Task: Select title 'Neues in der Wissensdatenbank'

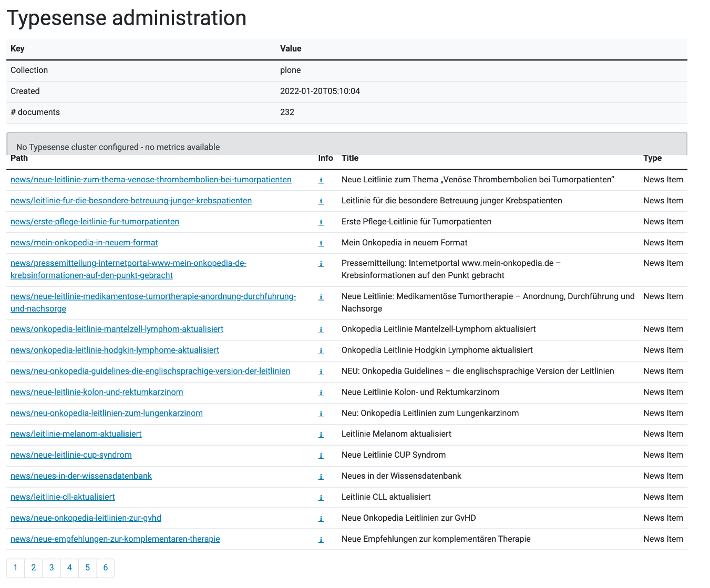Action: 402,476
